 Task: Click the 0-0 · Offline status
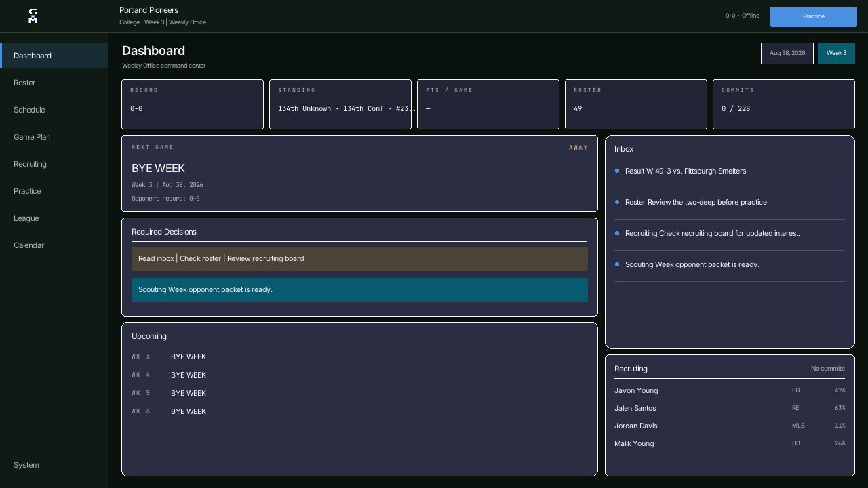click(x=743, y=16)
